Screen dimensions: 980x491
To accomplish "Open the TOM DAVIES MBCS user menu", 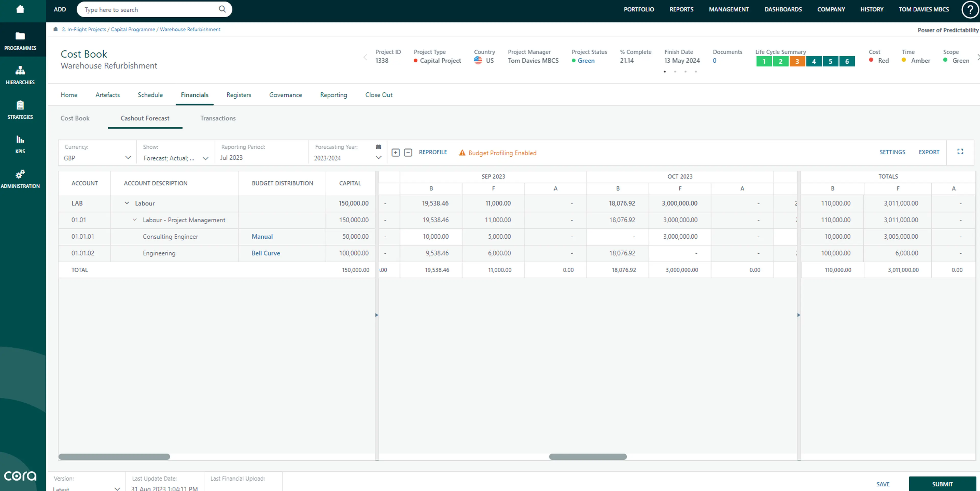I will [924, 9].
